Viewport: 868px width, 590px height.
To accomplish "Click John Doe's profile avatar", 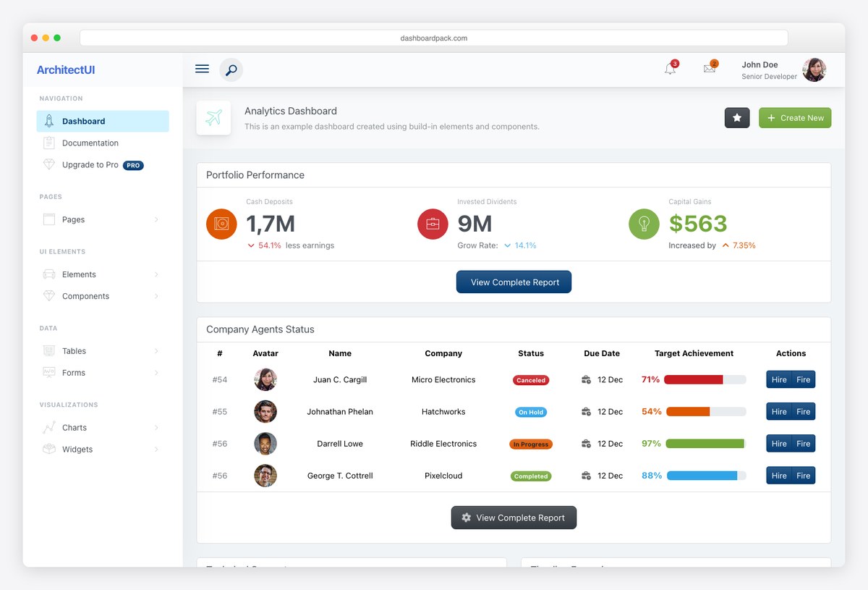I will 814,69.
